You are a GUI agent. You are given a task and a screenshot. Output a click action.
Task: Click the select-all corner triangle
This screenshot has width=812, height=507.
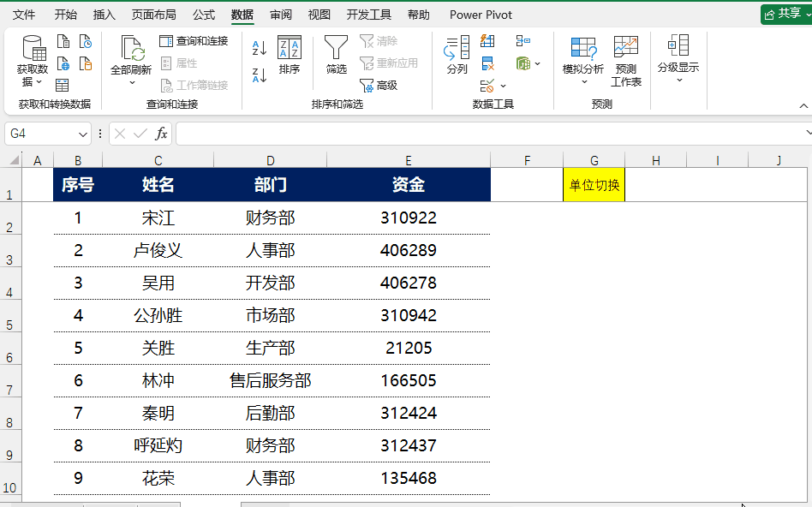(14, 160)
